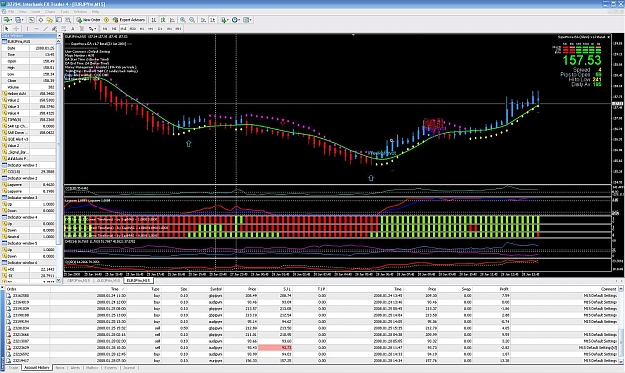Select the equidistant channel tool
This screenshot has width=625, height=373.
[54, 29]
